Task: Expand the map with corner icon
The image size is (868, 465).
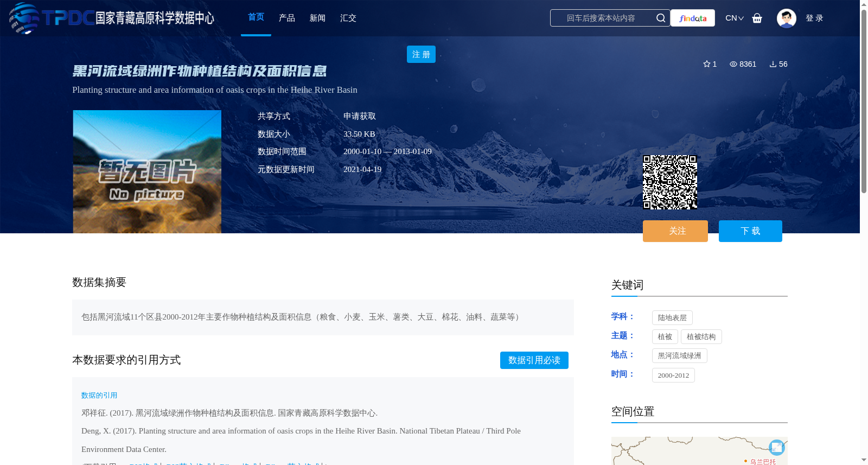Action: pos(777,447)
